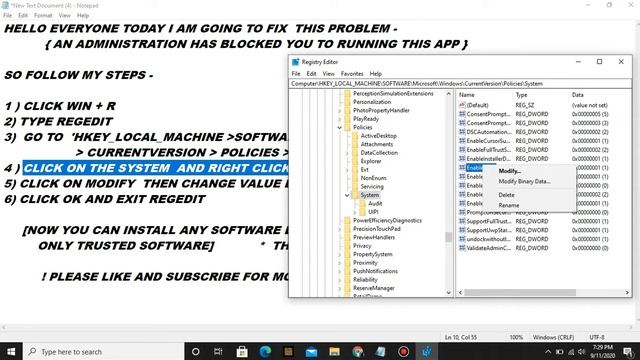Screen dimensions: 640x360
Task: Open the notification center icon
Action: (628, 352)
